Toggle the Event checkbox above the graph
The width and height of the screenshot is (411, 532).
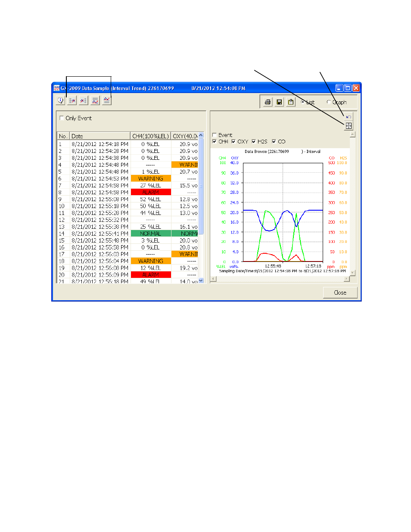pyautogui.click(x=215, y=135)
